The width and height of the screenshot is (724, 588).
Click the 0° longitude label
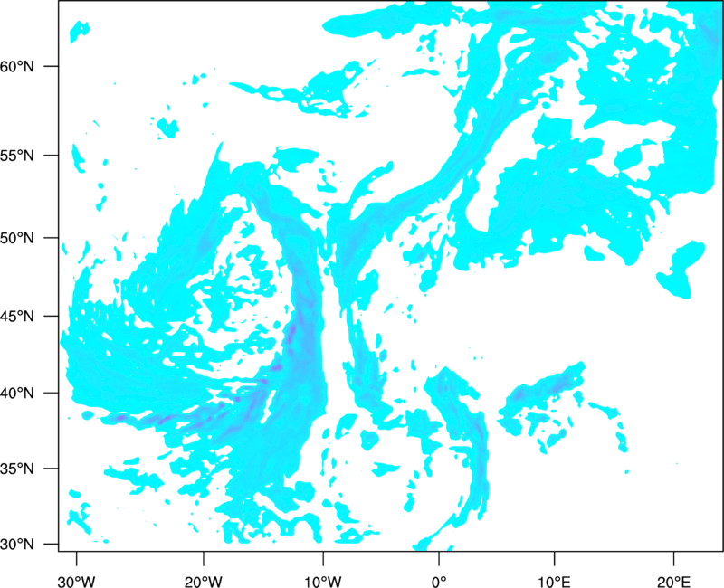[439, 582]
